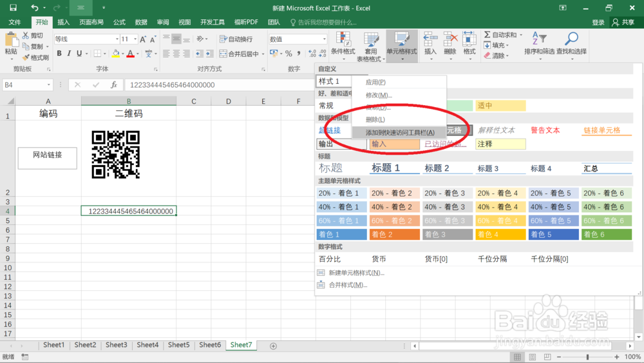644x363 pixels.
Task: Click the Share button
Action: click(x=623, y=22)
